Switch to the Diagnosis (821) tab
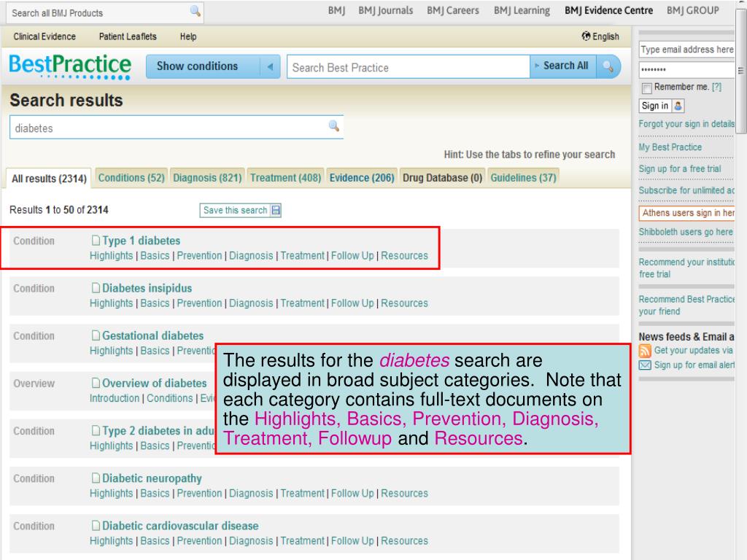The width and height of the screenshot is (747, 560). [207, 178]
